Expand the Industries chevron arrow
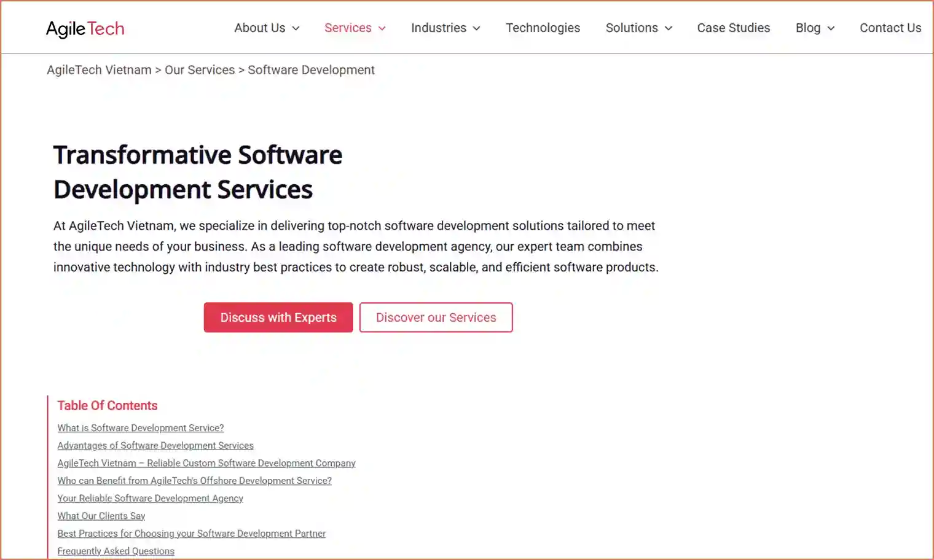Image resolution: width=934 pixels, height=560 pixels. coord(476,28)
